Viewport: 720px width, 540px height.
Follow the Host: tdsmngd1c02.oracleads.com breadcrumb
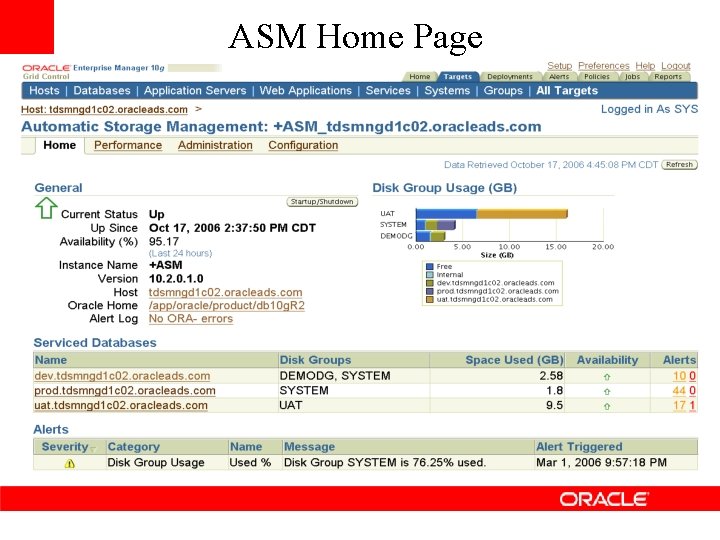[x=104, y=109]
